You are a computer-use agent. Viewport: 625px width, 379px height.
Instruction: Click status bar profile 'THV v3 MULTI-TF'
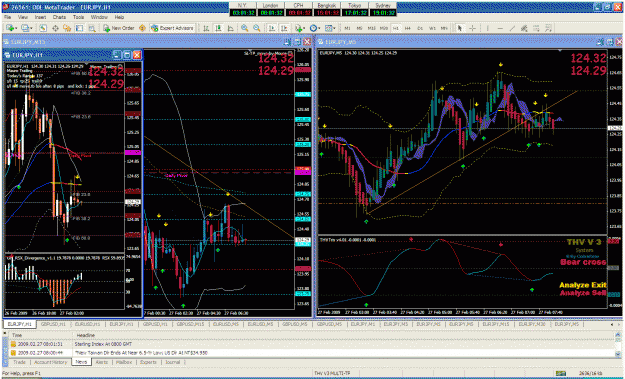[x=332, y=373]
